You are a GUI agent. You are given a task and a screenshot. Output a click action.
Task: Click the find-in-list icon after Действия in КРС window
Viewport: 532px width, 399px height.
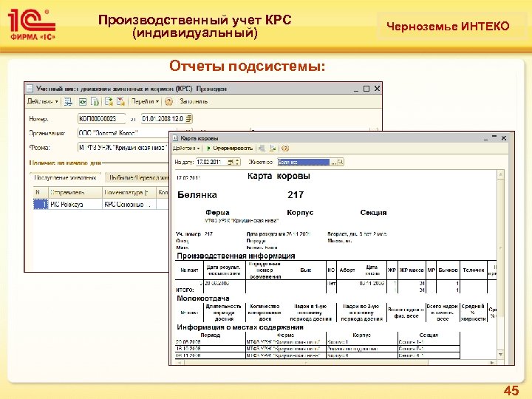(68, 101)
